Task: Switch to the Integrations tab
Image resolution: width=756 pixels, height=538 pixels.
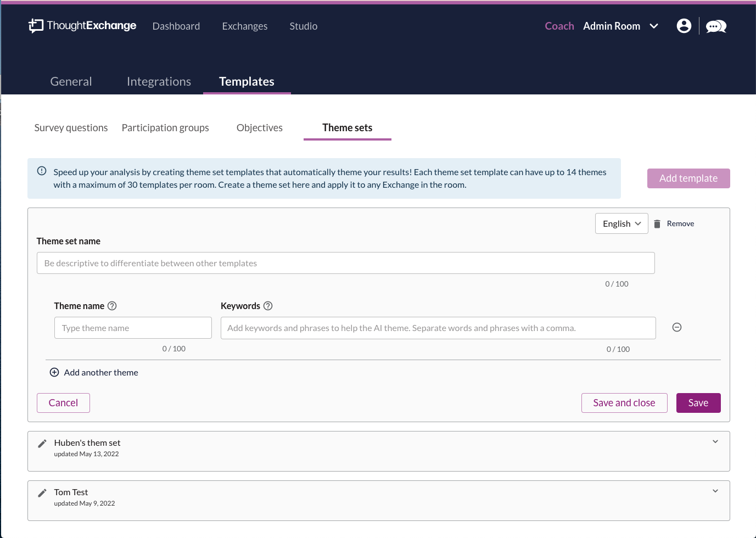Action: pyautogui.click(x=159, y=81)
